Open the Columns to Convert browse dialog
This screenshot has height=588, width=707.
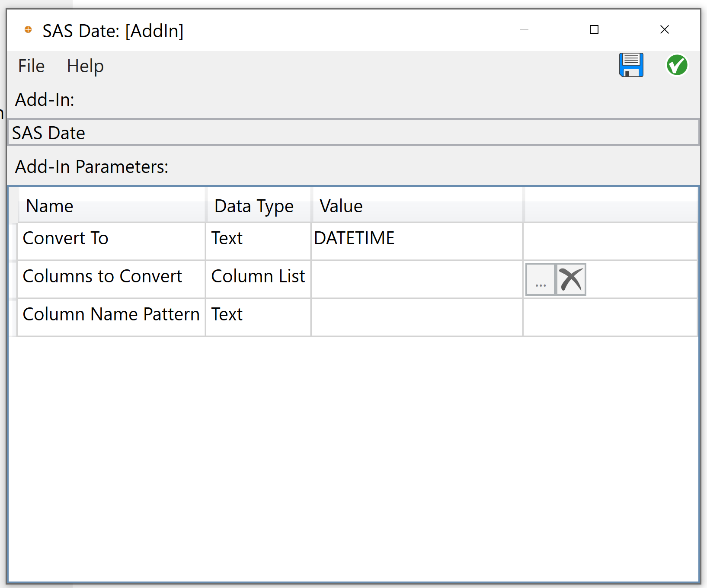click(x=540, y=280)
